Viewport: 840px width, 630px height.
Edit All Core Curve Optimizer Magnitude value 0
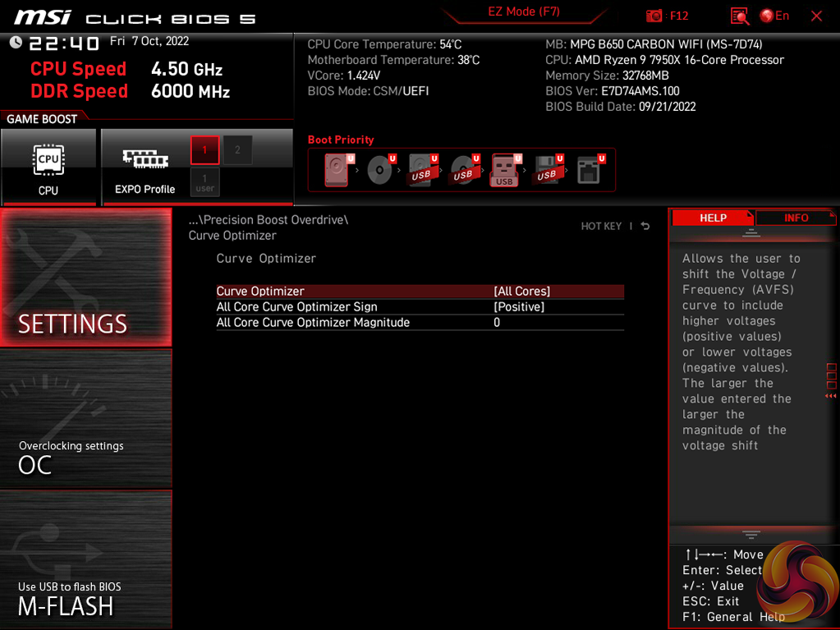tap(420, 323)
